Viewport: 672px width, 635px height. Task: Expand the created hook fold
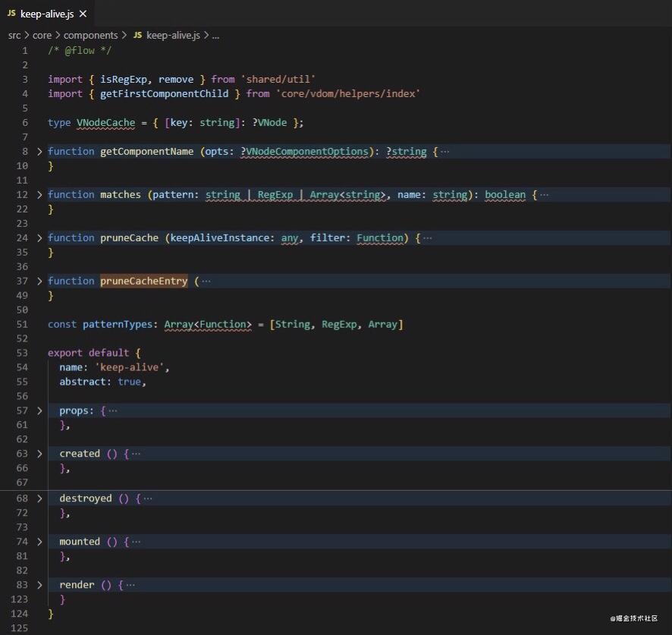tap(40, 454)
